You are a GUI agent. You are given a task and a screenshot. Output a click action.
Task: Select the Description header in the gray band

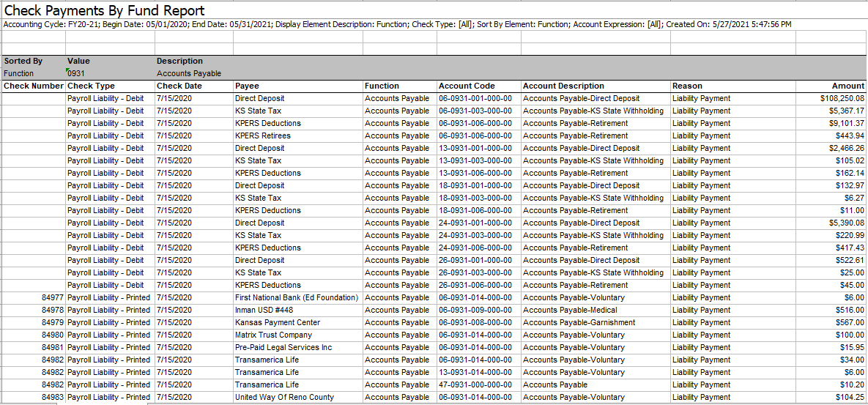(x=179, y=61)
